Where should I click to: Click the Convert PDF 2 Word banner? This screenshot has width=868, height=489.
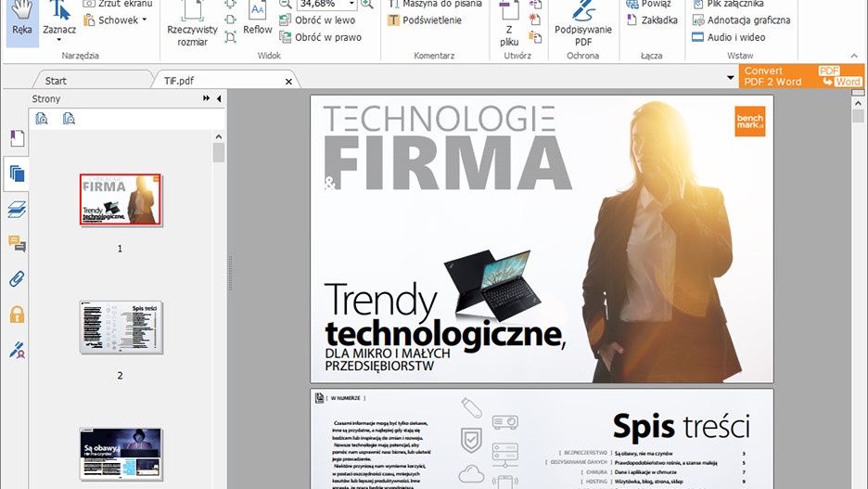(x=801, y=76)
